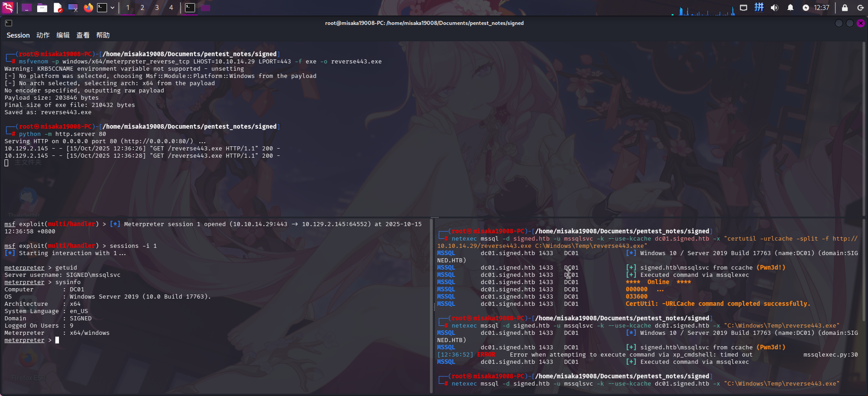
Task: Start a new terminal from the panel launcher
Action: coord(102,8)
